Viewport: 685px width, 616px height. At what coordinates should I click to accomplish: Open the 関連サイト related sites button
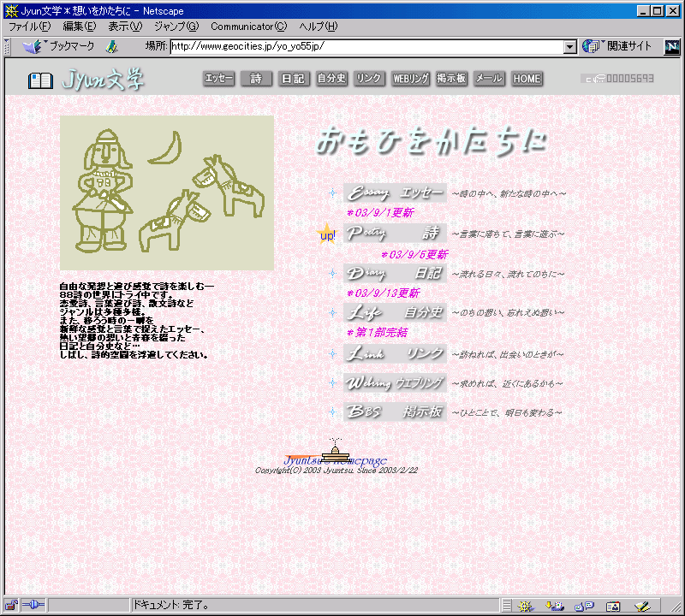[x=616, y=46]
